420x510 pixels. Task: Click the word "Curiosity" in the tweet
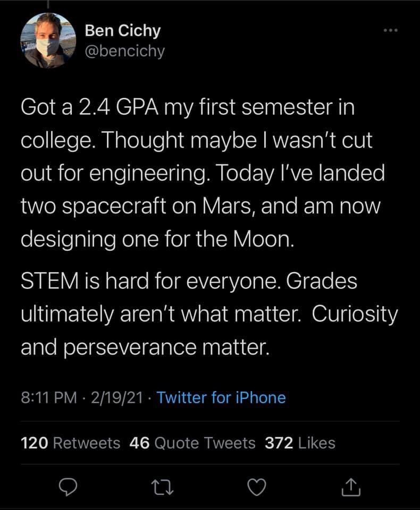[355, 314]
